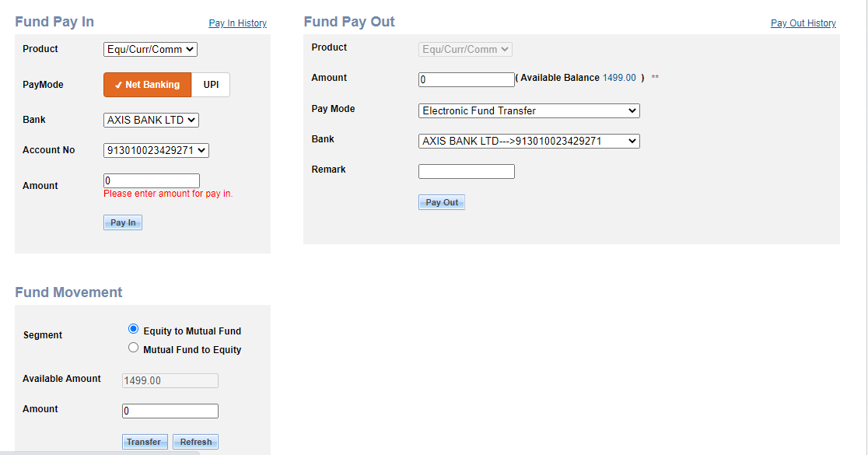
Task: Choose Mutual Fund to Equity option
Action: 133,348
